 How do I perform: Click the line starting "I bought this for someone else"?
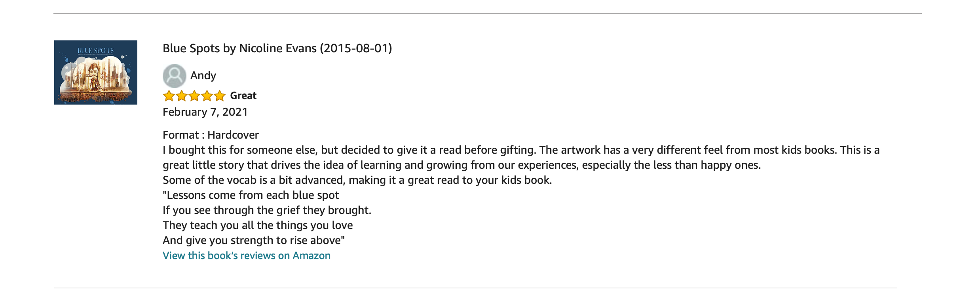tap(521, 150)
